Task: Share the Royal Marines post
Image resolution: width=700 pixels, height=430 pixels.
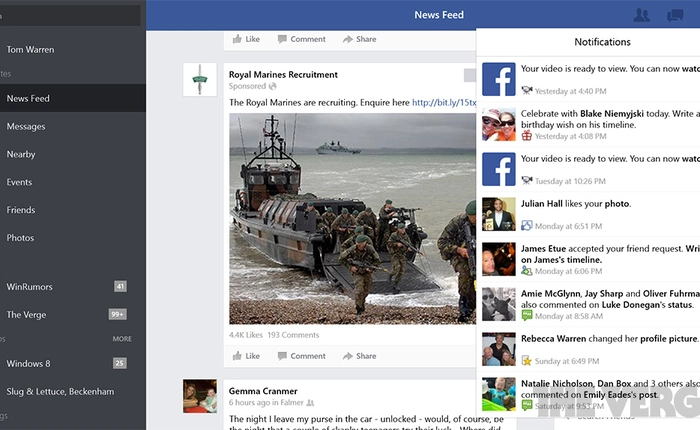Action: pyautogui.click(x=359, y=356)
